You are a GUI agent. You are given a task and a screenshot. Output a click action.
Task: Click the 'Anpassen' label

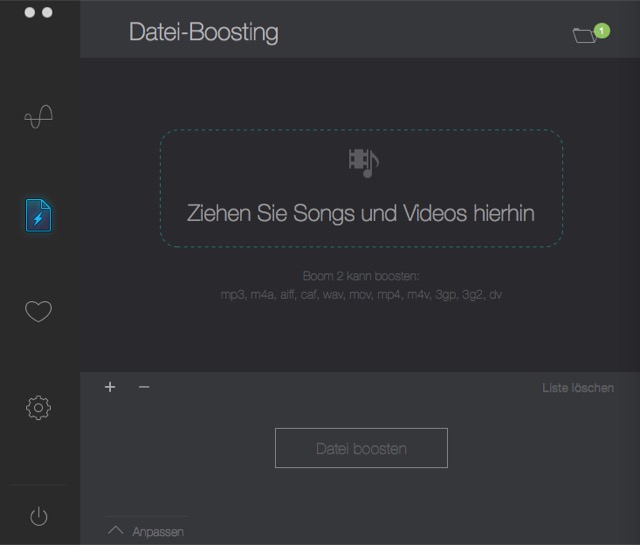(158, 532)
